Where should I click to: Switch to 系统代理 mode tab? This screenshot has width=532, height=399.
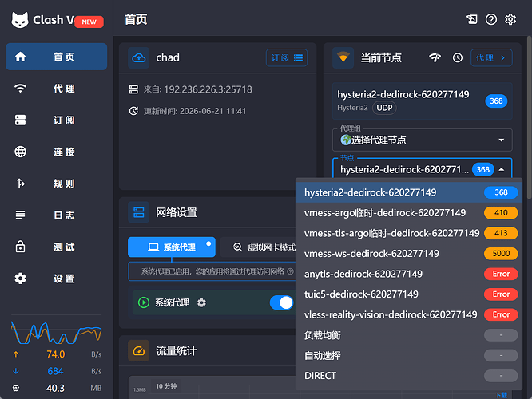coord(171,247)
